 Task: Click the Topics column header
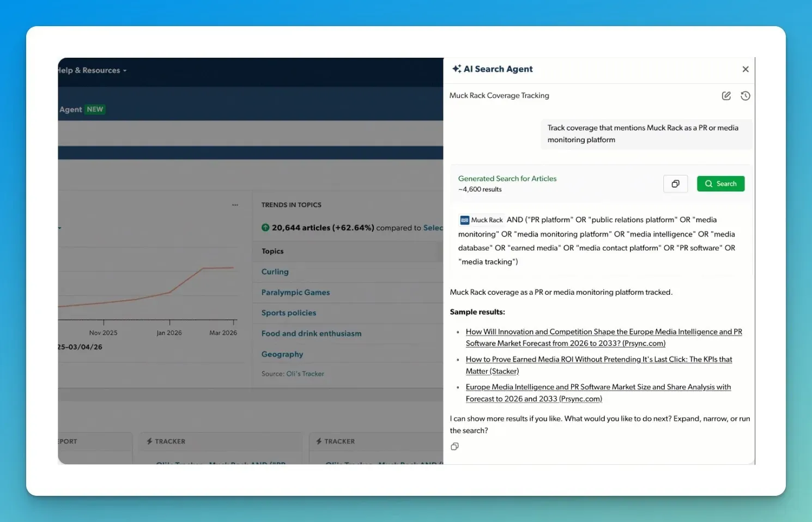pyautogui.click(x=272, y=251)
